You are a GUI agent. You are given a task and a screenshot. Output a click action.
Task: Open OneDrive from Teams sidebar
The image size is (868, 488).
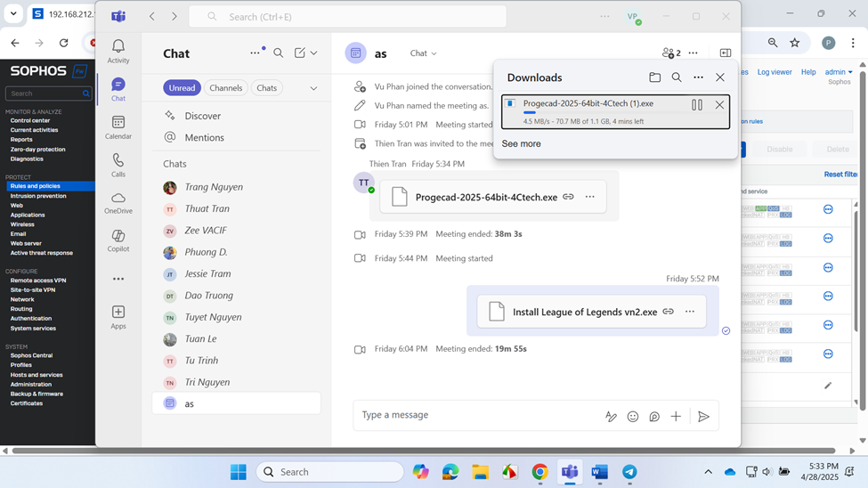pyautogui.click(x=118, y=203)
